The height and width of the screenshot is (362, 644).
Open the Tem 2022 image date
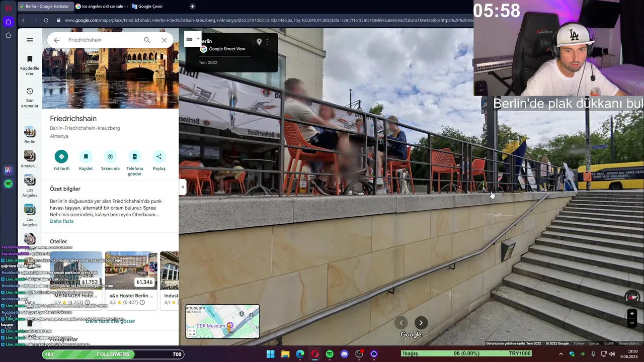click(x=208, y=63)
